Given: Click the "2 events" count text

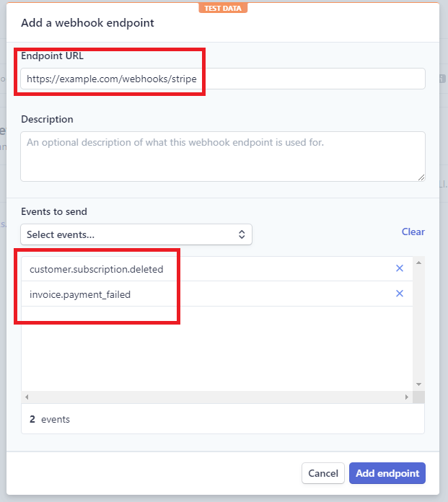Looking at the screenshot, I should [50, 419].
